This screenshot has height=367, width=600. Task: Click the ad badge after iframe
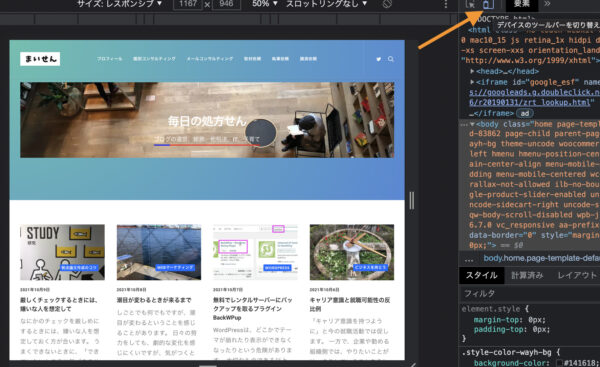pos(525,113)
